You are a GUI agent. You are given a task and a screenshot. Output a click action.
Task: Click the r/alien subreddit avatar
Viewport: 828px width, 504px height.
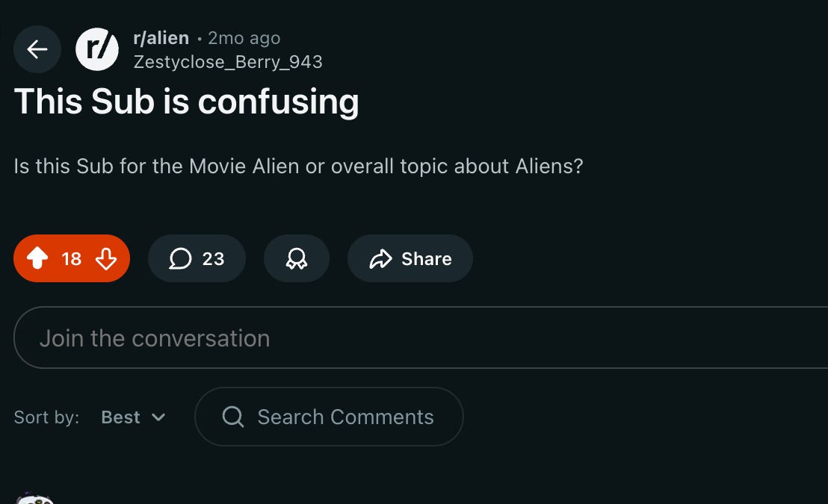[x=97, y=49]
